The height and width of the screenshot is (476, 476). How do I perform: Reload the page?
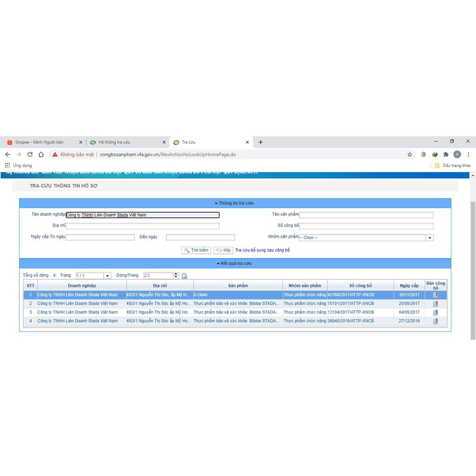(30, 155)
